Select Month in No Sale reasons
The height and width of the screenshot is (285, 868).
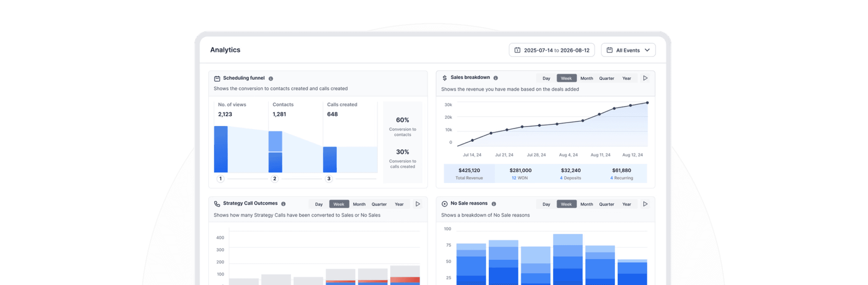(x=587, y=204)
